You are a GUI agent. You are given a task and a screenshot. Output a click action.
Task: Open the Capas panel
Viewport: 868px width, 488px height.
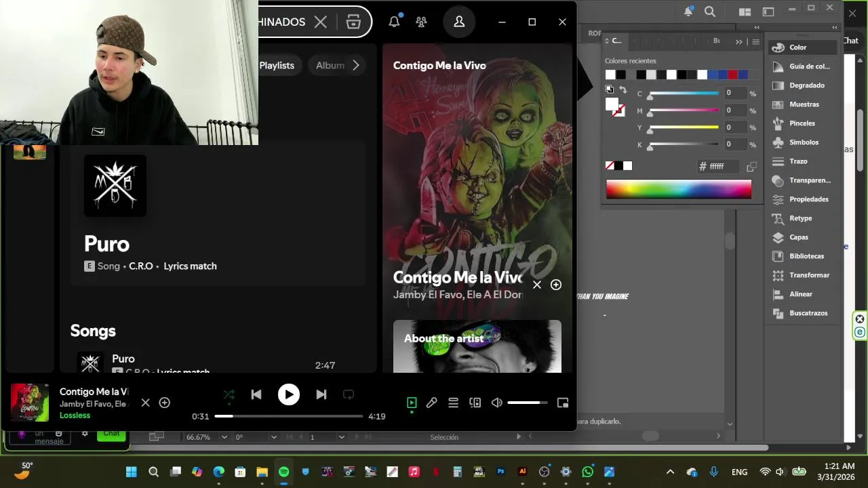pos(802,237)
